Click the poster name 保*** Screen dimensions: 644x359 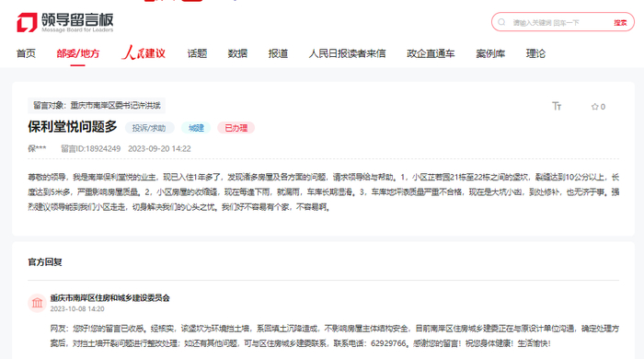point(37,149)
